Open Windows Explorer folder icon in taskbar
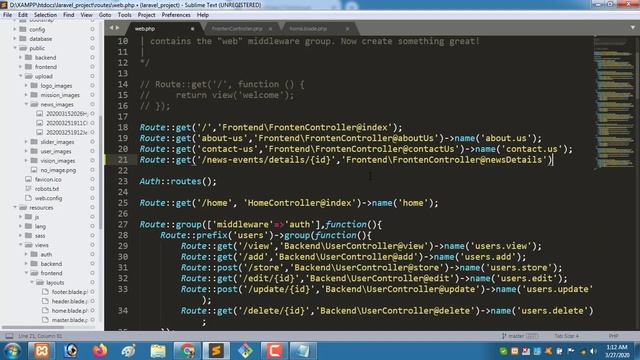 click(x=158, y=351)
